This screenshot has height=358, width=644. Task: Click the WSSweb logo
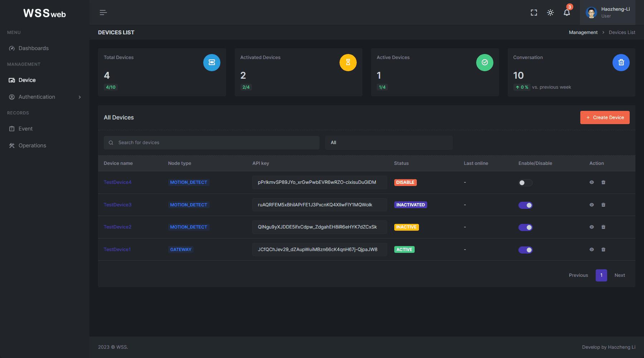click(x=45, y=14)
